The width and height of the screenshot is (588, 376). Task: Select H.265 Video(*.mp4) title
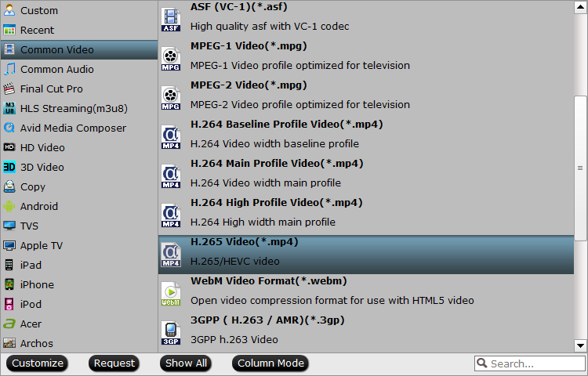(x=244, y=242)
